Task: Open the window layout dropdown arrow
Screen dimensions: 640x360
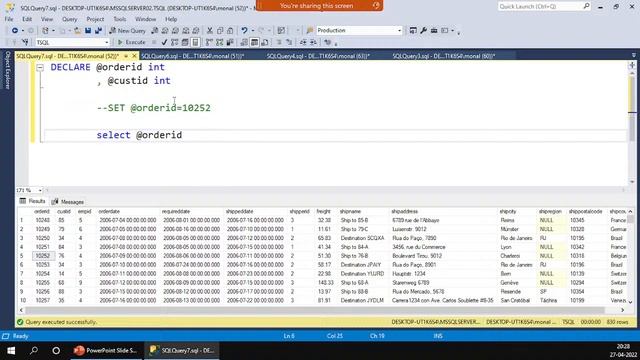Action: point(452,31)
